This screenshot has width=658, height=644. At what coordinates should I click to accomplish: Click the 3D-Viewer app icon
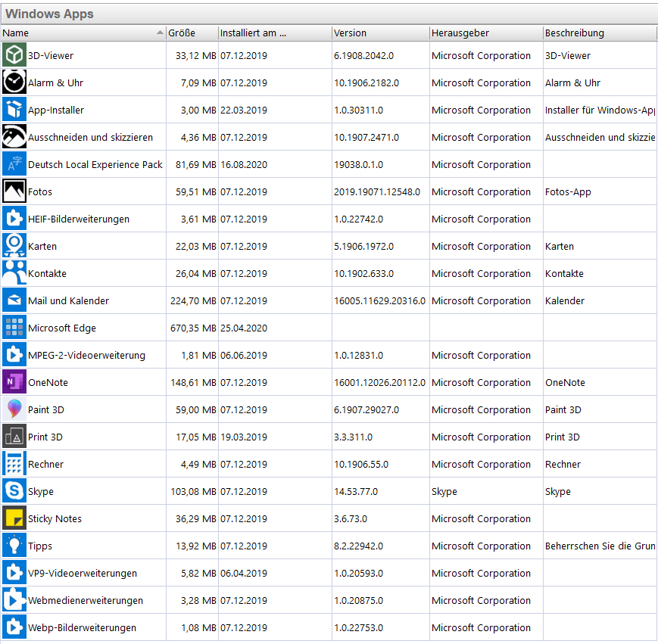pyautogui.click(x=14, y=55)
